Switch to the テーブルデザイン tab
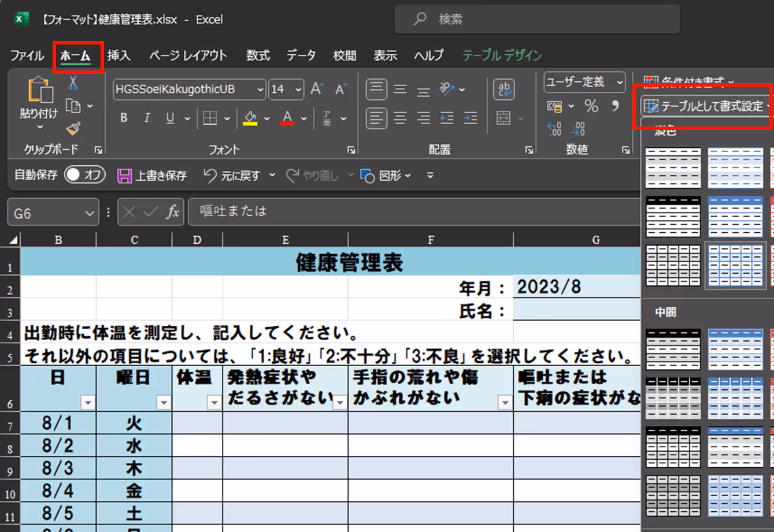774x532 pixels. (502, 55)
